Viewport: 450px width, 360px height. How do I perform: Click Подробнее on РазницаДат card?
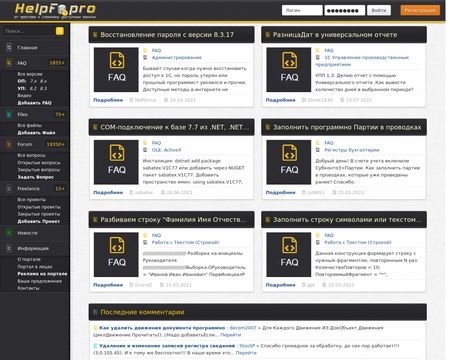point(281,100)
